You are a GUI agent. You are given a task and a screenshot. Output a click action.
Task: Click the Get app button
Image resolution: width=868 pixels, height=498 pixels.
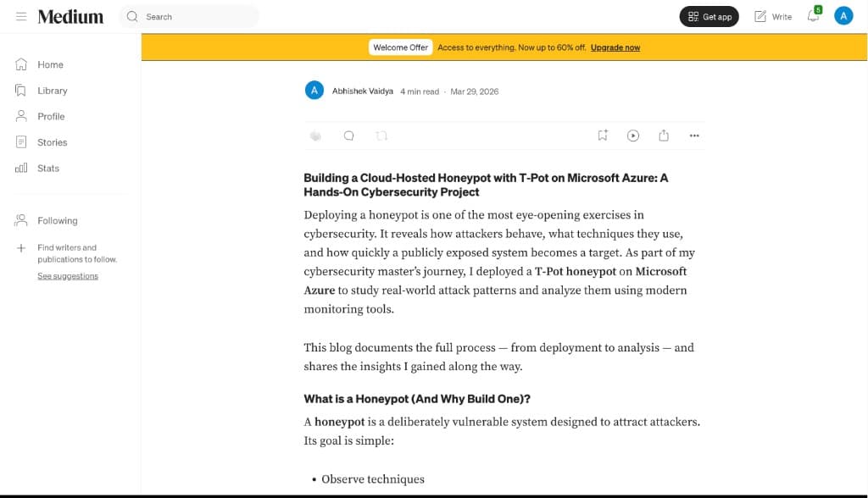(x=709, y=17)
